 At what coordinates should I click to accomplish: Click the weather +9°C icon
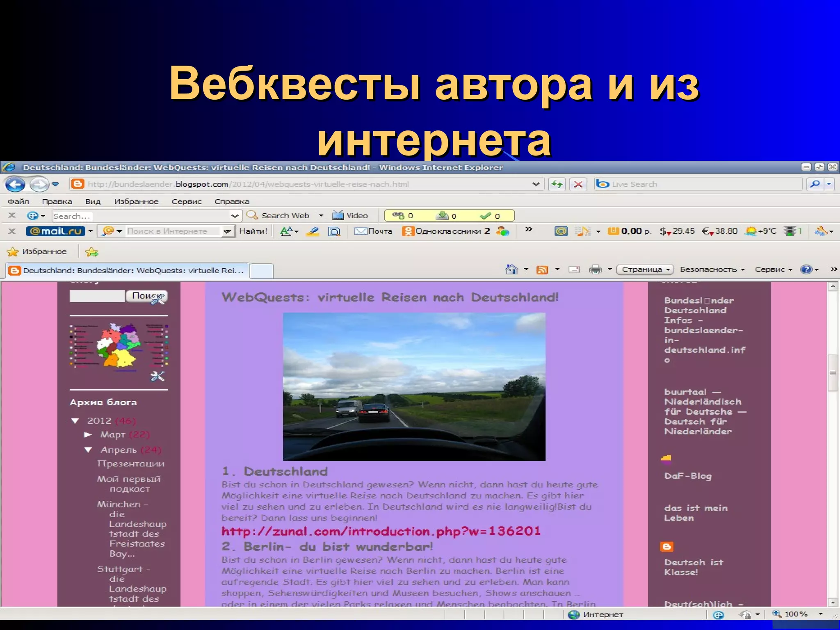pos(761,231)
